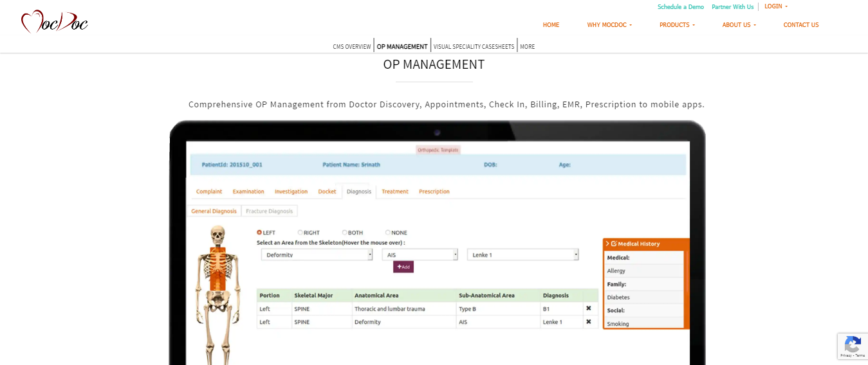Screen dimensions: 868x365
Task: Remove the Thoracic and lumbar trauma row
Action: pos(588,308)
